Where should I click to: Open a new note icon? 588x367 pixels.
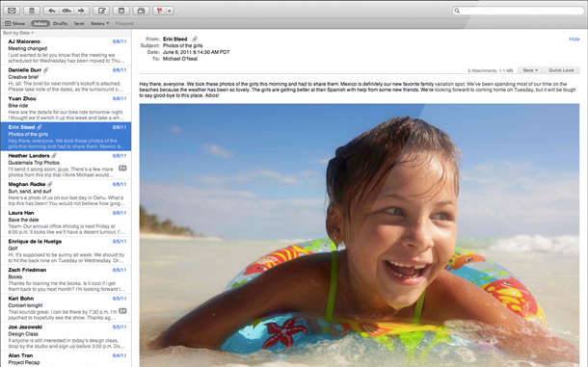(x=121, y=11)
